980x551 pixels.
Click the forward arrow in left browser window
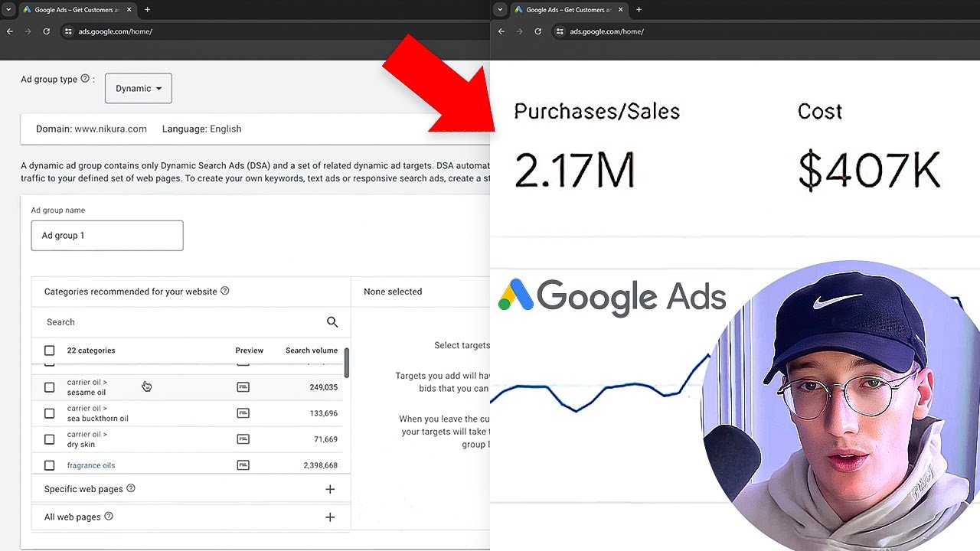click(x=28, y=31)
